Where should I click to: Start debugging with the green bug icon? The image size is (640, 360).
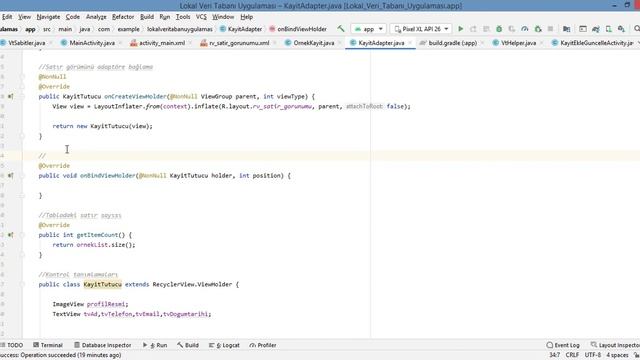click(x=499, y=29)
